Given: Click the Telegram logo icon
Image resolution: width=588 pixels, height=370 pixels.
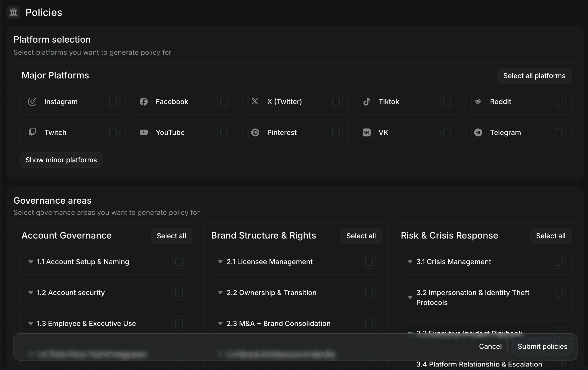Looking at the screenshot, I should (x=478, y=132).
